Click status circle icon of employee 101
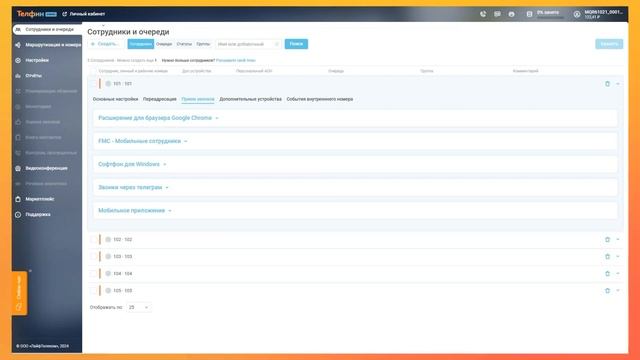Viewport: 640px width, 360px height. coord(108,84)
